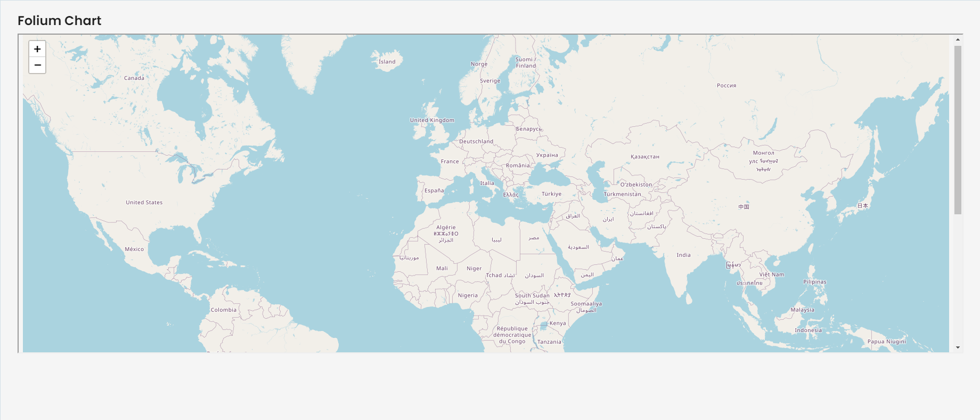Click the Deutschland label
The image size is (980, 420).
tap(476, 142)
